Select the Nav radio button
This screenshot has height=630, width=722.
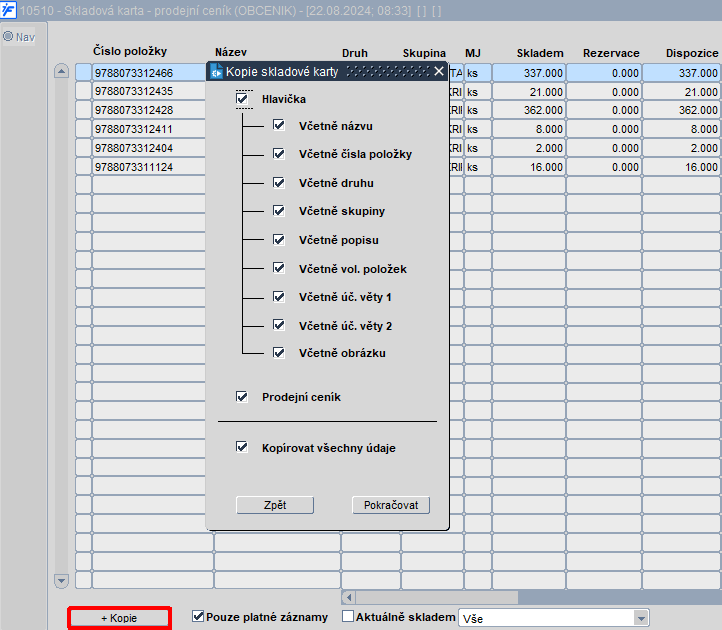8,36
